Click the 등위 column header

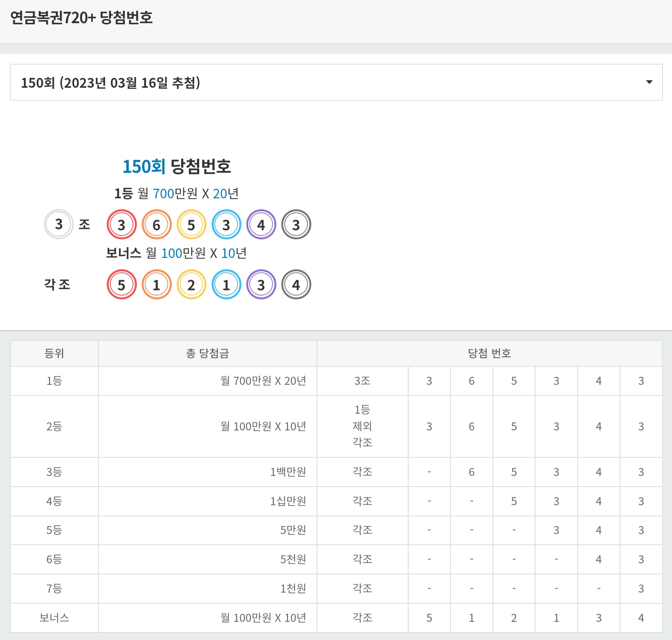[54, 353]
